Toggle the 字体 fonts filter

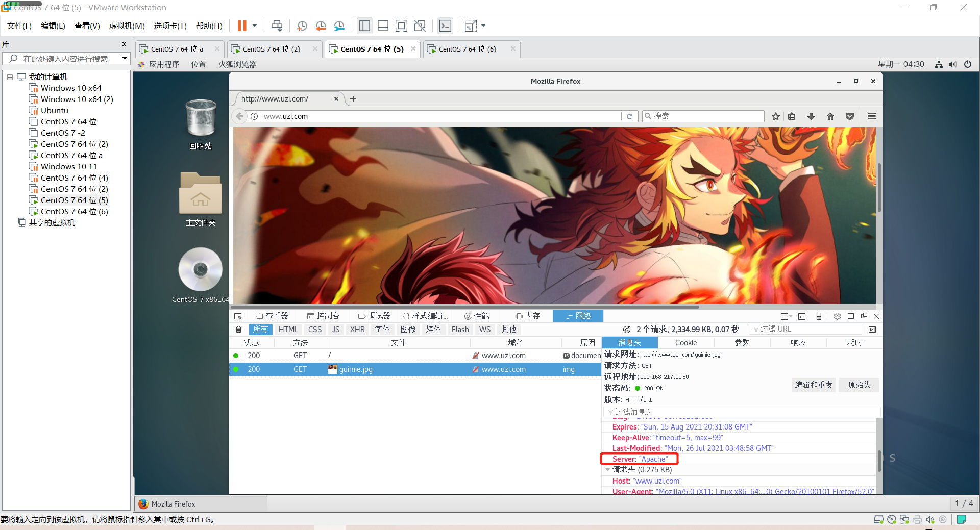382,330
